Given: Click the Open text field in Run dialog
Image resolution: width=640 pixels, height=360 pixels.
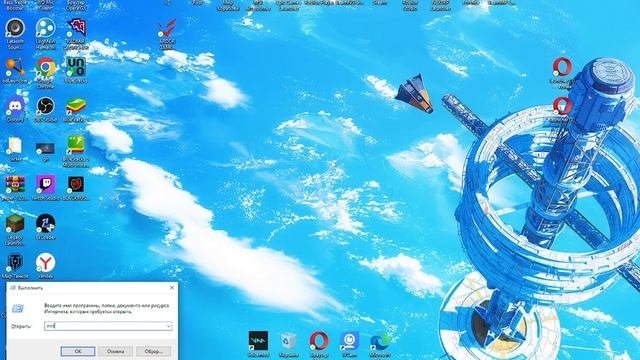Looking at the screenshot, I should tap(108, 326).
